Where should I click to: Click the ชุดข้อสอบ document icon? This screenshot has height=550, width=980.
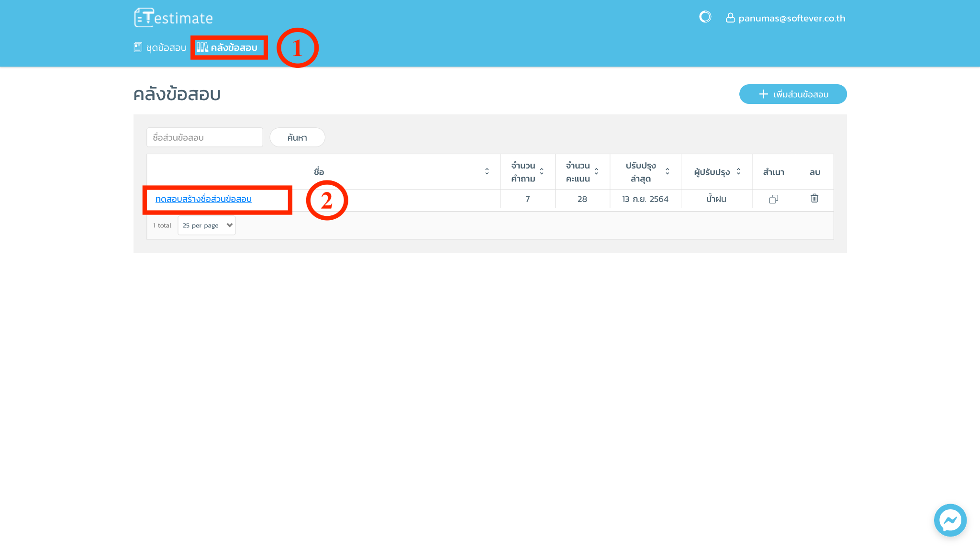click(138, 47)
